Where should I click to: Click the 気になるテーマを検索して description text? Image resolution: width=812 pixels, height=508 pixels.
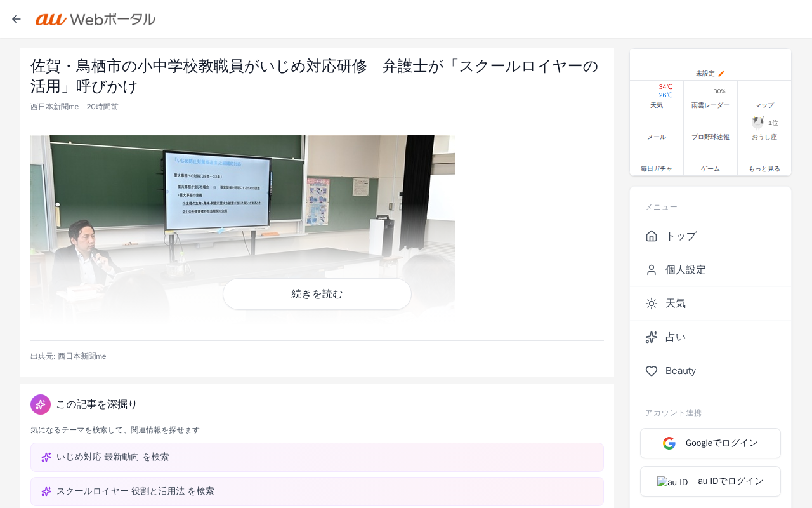(x=115, y=430)
